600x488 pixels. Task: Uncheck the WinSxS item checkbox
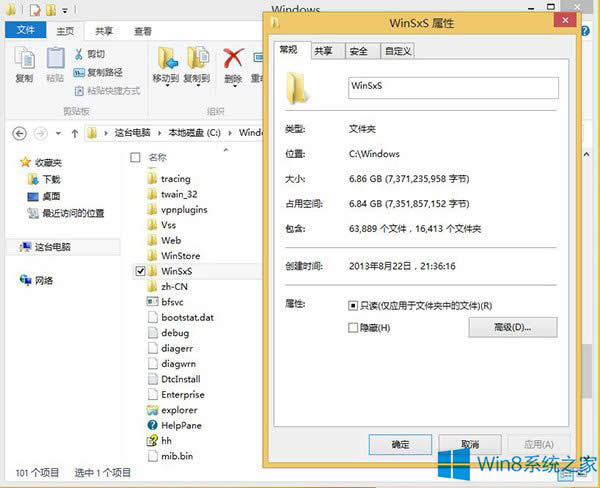[x=140, y=271]
